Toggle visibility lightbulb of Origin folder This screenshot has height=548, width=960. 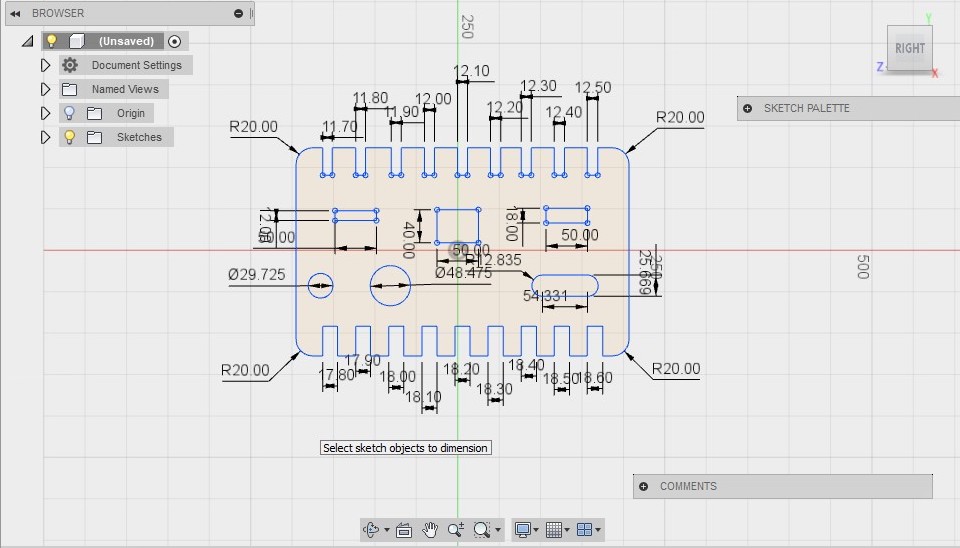pos(70,113)
